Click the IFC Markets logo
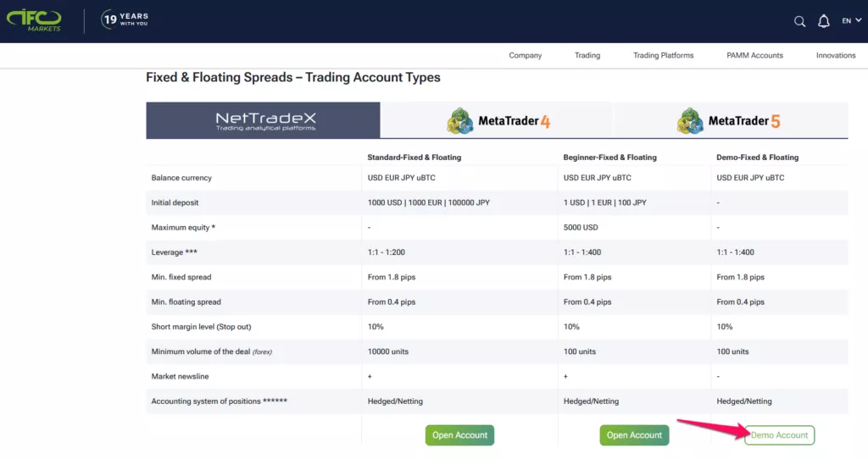This screenshot has width=868, height=459. 34,20
